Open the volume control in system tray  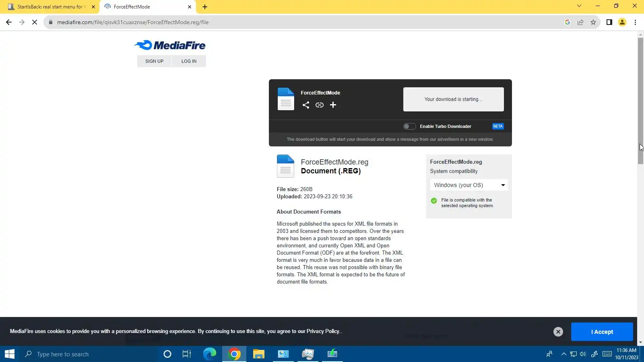(583, 354)
